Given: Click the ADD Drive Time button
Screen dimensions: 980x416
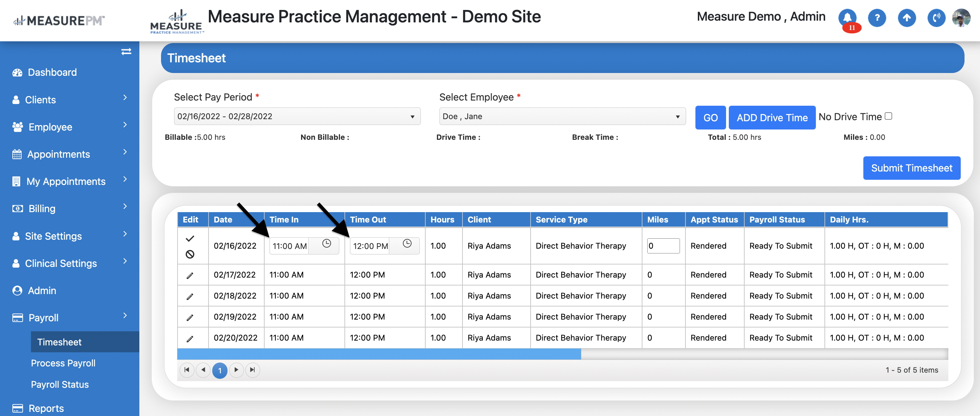Looking at the screenshot, I should click(771, 118).
